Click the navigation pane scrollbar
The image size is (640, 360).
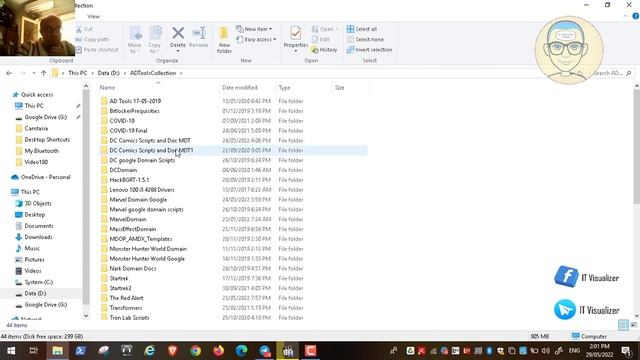(x=86, y=196)
